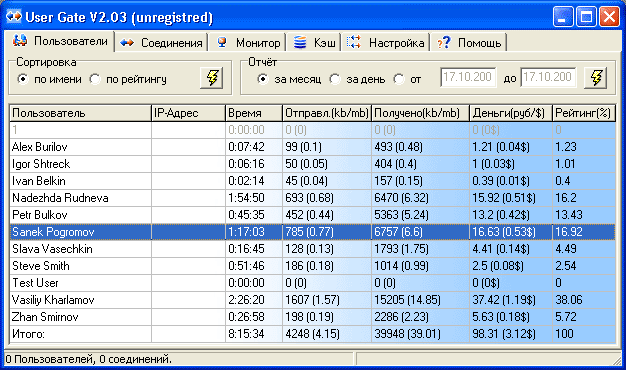Choose report за день
The width and height of the screenshot is (626, 370).
357,79
